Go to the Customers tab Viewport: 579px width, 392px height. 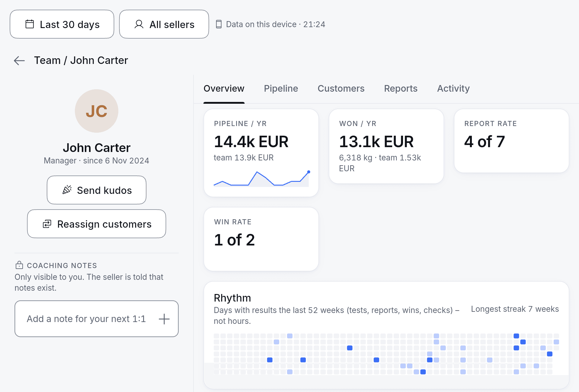pyautogui.click(x=341, y=89)
